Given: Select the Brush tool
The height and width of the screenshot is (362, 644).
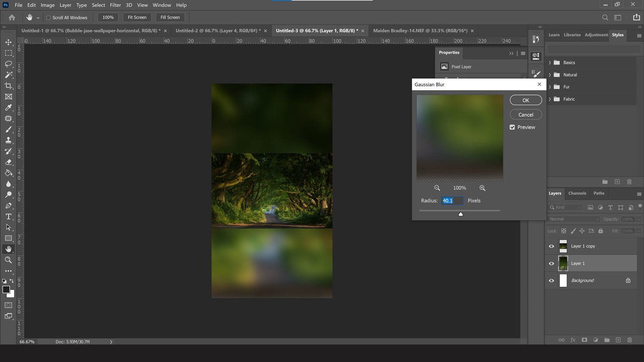Looking at the screenshot, I should coord(8,129).
